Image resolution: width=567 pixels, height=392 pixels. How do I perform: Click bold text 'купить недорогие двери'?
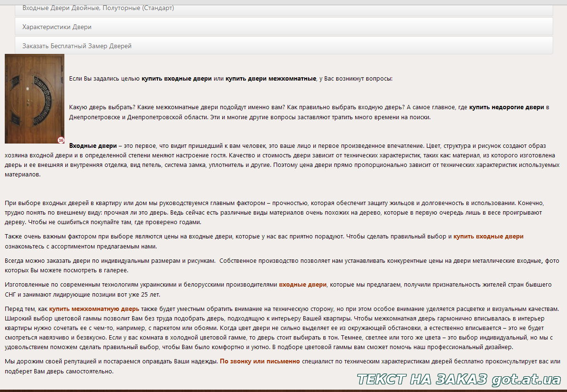tap(506, 107)
